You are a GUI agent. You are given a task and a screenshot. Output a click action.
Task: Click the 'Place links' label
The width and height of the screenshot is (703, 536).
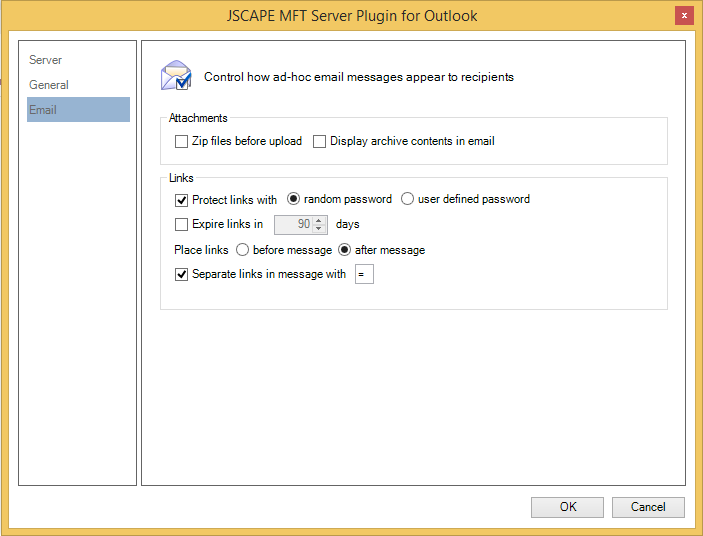pyautogui.click(x=201, y=250)
